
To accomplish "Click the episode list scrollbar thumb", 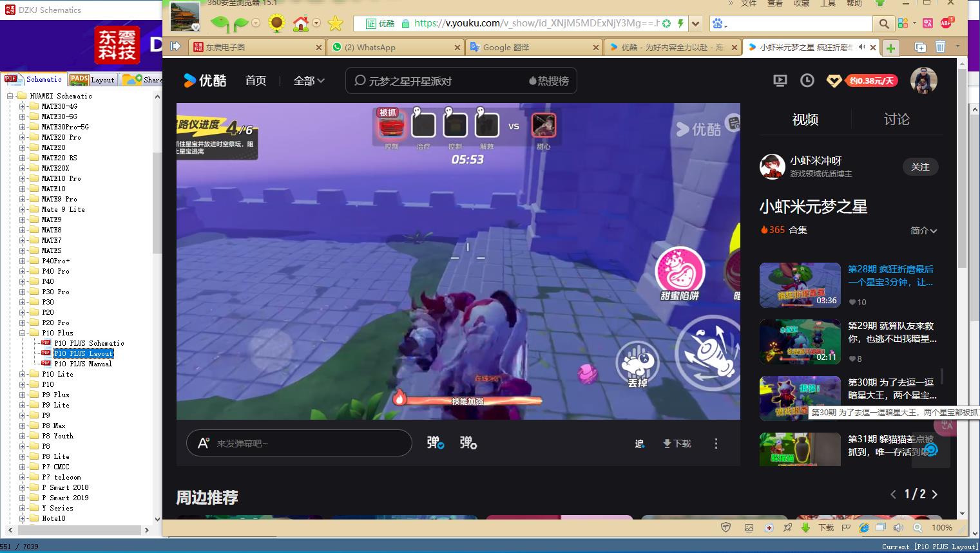I will [942, 376].
